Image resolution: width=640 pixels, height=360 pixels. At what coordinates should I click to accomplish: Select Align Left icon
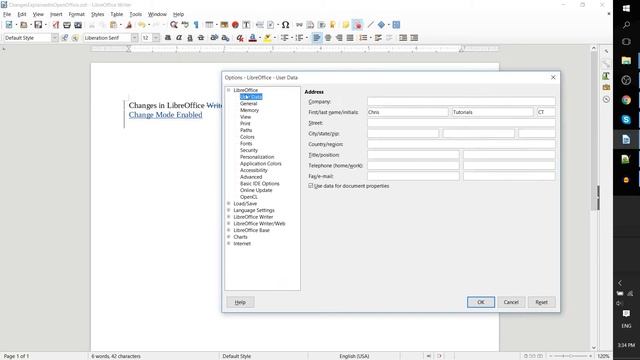[x=317, y=38]
